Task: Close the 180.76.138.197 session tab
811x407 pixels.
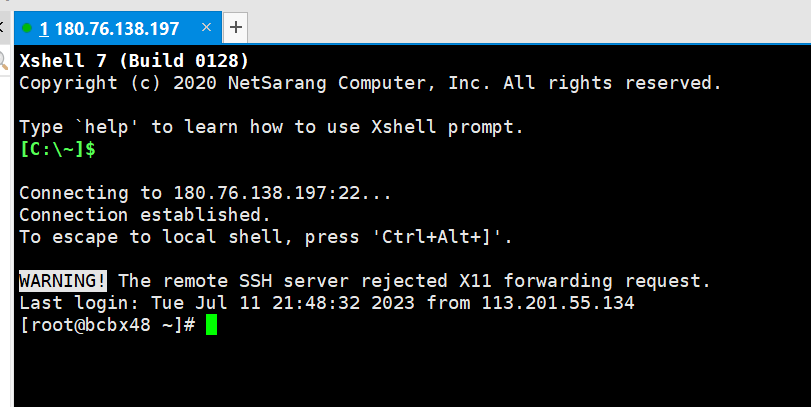Action: click(205, 26)
